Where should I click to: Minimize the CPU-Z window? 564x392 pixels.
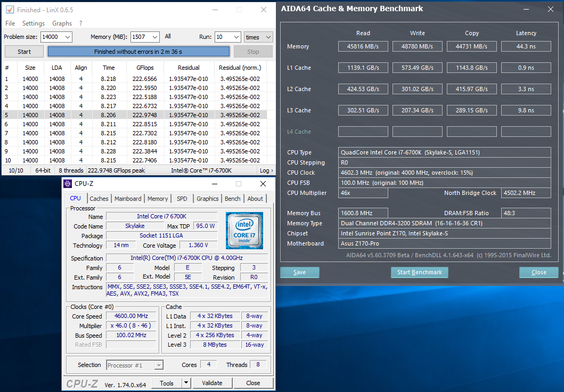[214, 184]
